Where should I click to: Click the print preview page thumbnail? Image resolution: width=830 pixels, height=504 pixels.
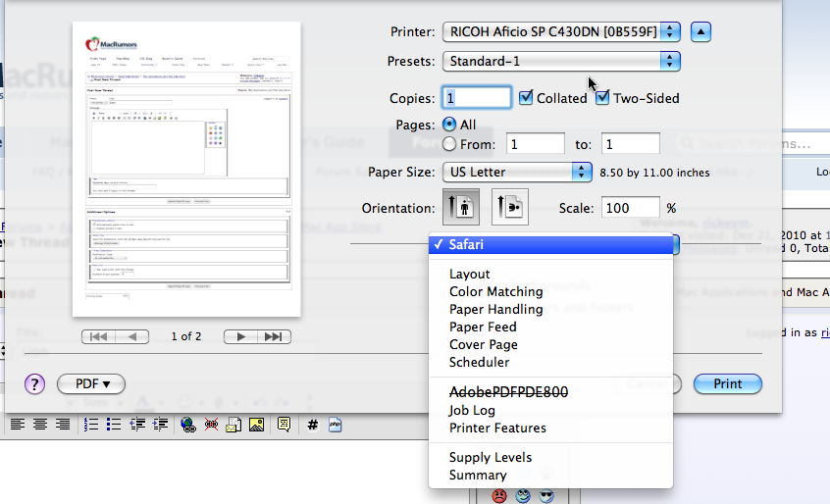tap(186, 170)
